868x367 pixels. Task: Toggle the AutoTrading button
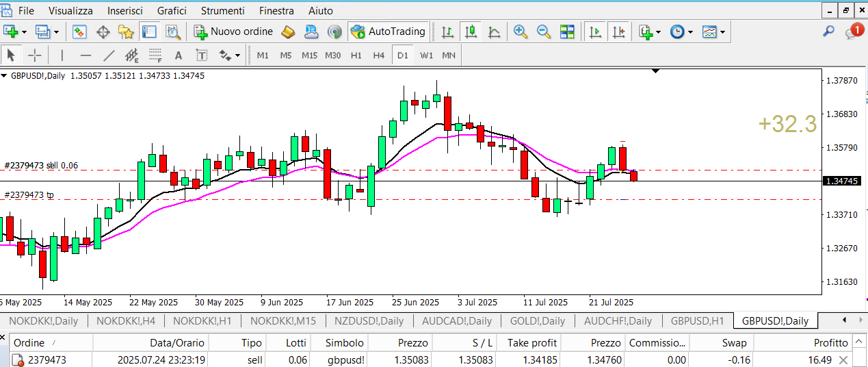389,31
